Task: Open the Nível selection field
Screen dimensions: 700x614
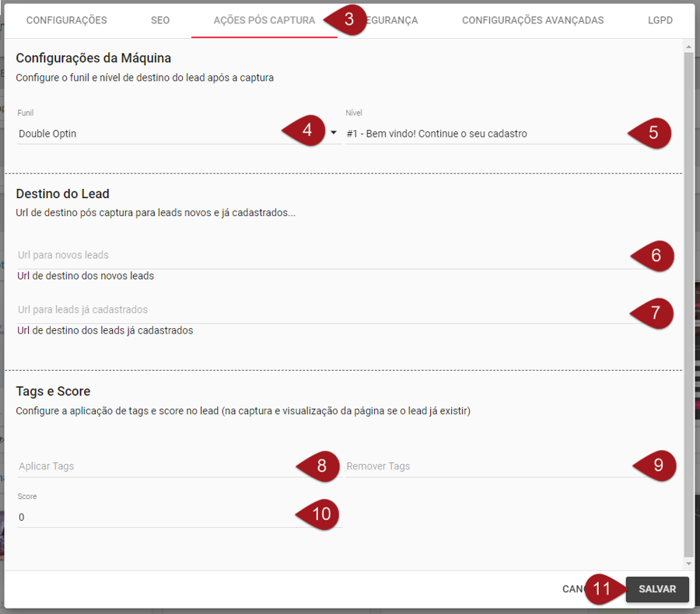Action: click(x=482, y=134)
